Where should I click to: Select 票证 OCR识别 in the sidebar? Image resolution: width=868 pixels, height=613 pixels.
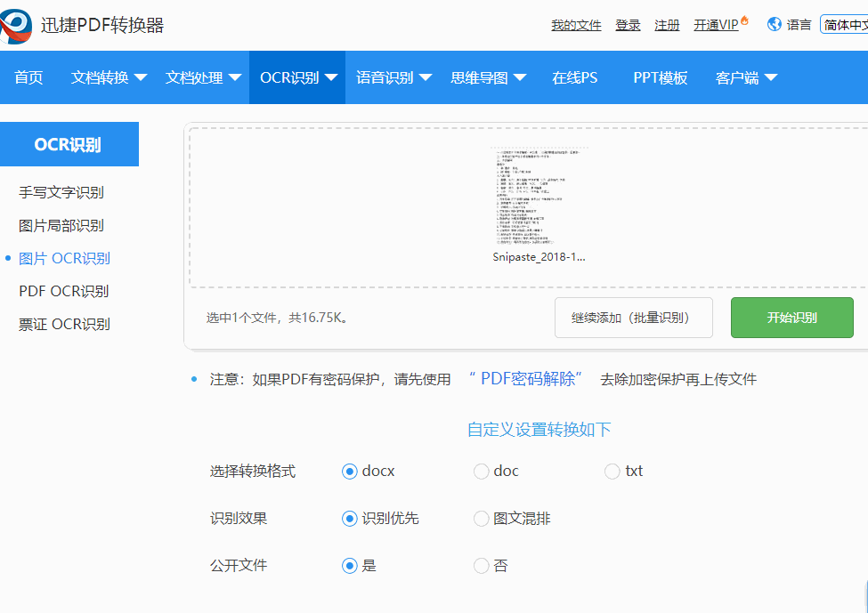pyautogui.click(x=64, y=324)
